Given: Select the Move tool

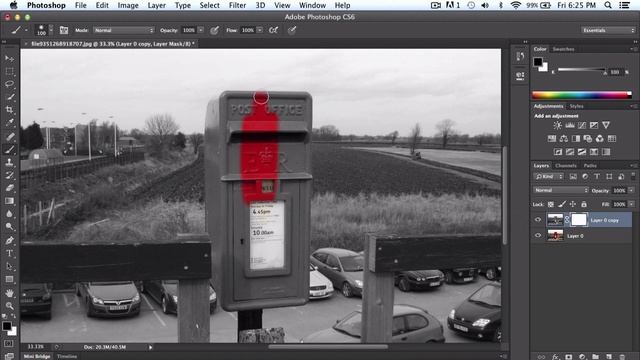Looking at the screenshot, I should [x=9, y=58].
